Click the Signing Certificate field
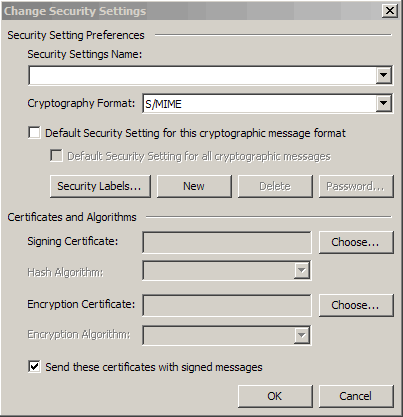The image size is (403, 417). 227,242
